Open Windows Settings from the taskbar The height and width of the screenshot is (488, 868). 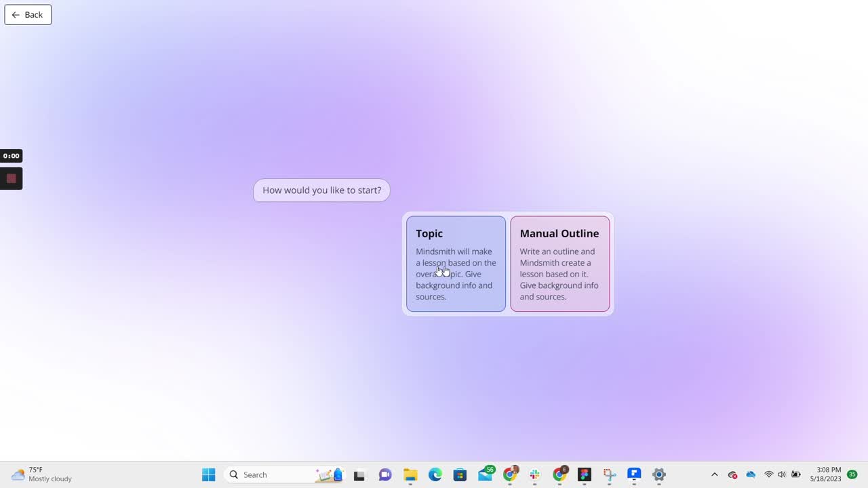pos(658,474)
